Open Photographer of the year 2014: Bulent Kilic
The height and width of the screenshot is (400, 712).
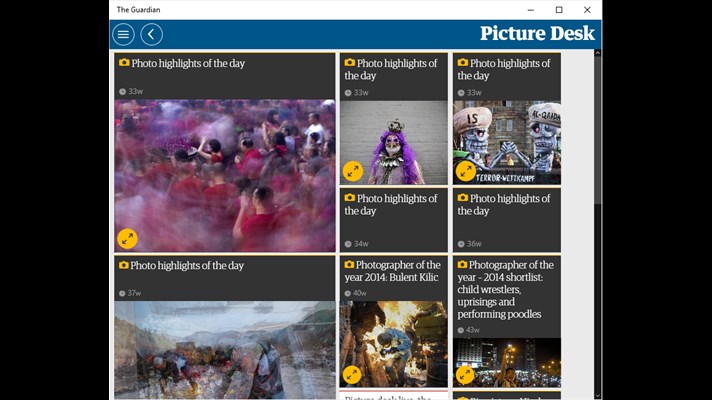[x=391, y=271]
